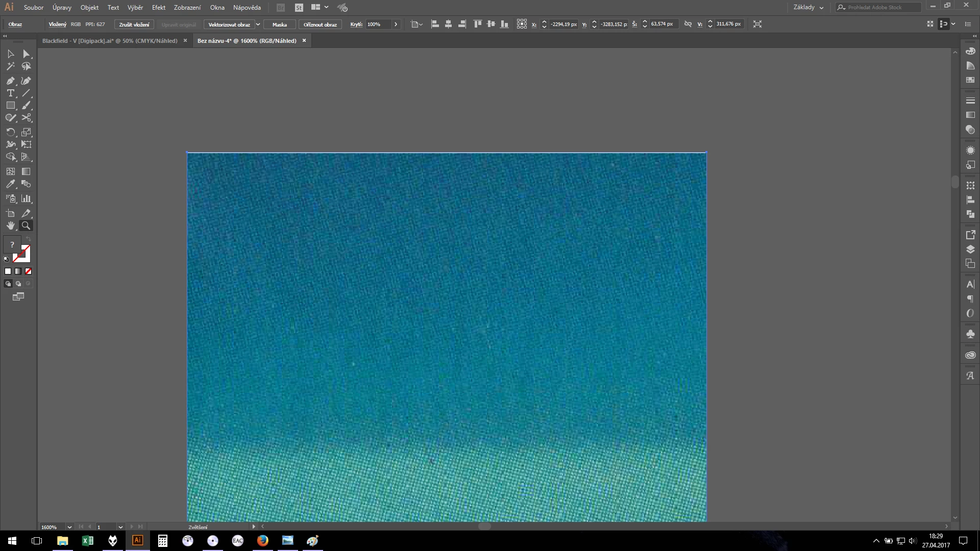
Task: Click the Maska button
Action: click(279, 24)
